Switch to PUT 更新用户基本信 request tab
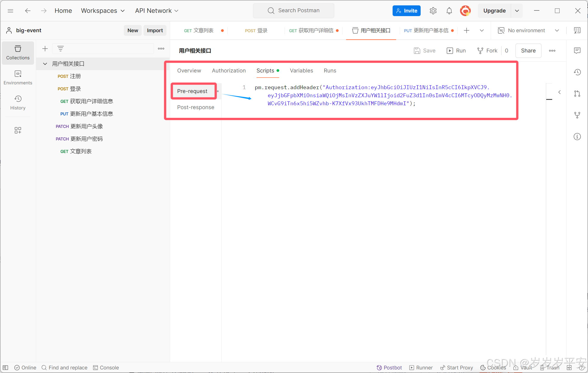 pos(427,30)
